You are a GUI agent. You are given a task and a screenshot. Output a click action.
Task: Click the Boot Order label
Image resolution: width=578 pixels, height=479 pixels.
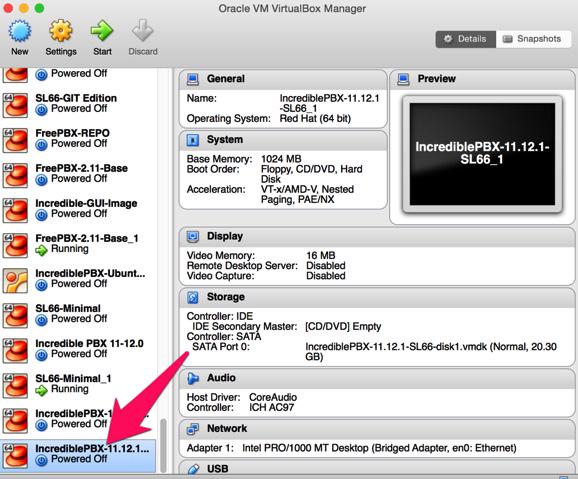pos(213,169)
